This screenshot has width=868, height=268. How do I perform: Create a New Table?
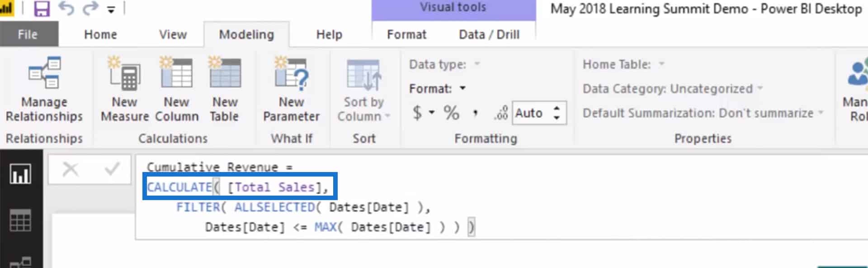(225, 89)
